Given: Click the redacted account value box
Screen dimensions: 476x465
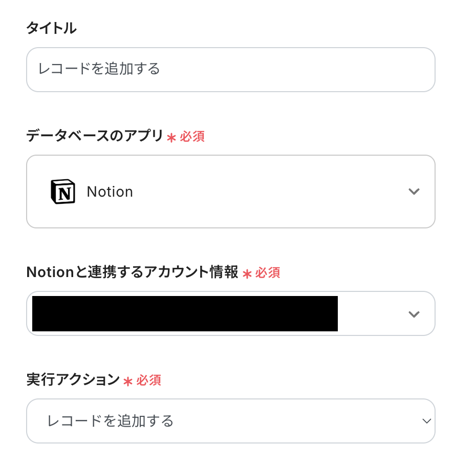Looking at the screenshot, I should pos(184,313).
